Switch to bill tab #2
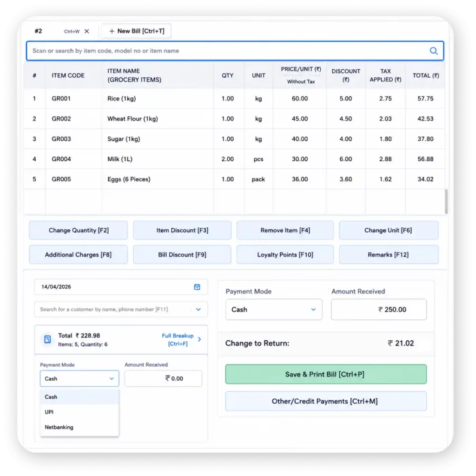The width and height of the screenshot is (476, 476). (38, 31)
